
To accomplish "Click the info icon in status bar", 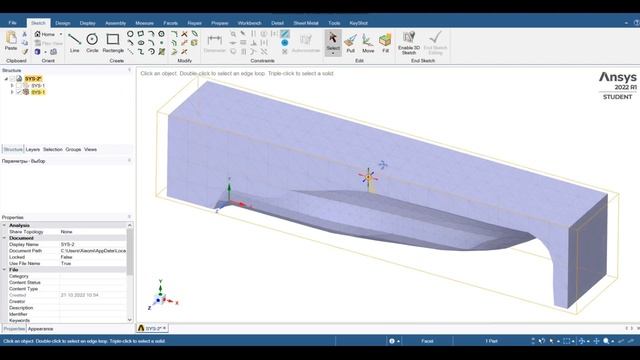I will coord(392,341).
